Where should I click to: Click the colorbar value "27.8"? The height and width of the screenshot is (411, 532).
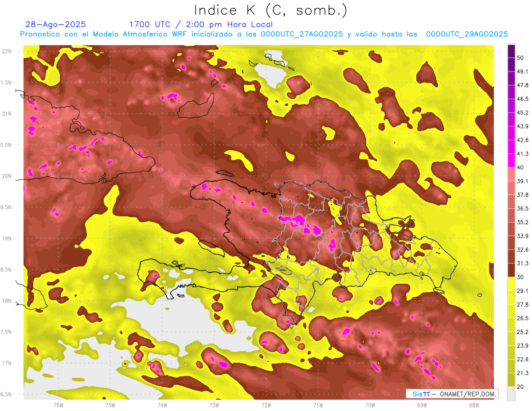coord(523,305)
